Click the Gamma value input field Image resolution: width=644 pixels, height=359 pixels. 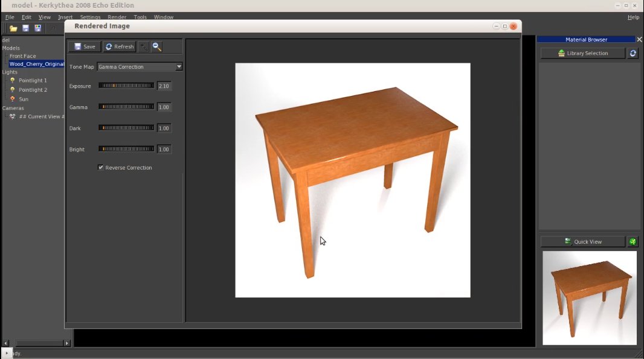(164, 107)
